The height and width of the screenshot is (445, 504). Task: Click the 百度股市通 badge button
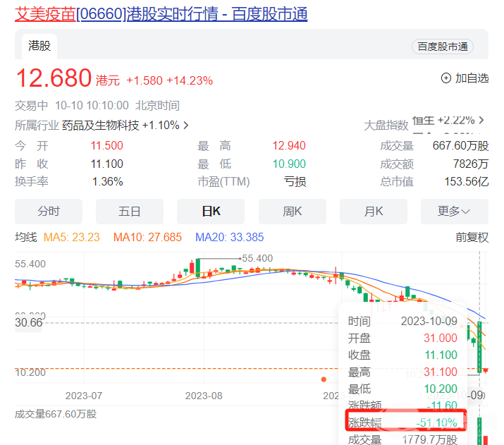[x=442, y=47]
